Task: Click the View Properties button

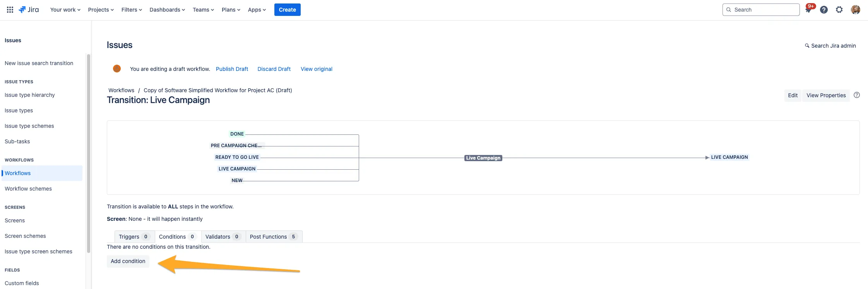Action: [826, 95]
